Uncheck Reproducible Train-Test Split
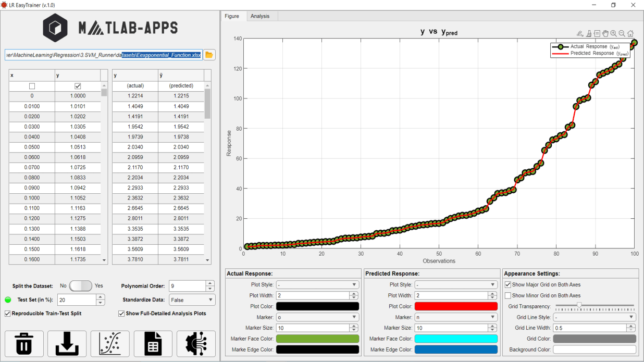Screen dimensions: 644x362 pos(6,313)
